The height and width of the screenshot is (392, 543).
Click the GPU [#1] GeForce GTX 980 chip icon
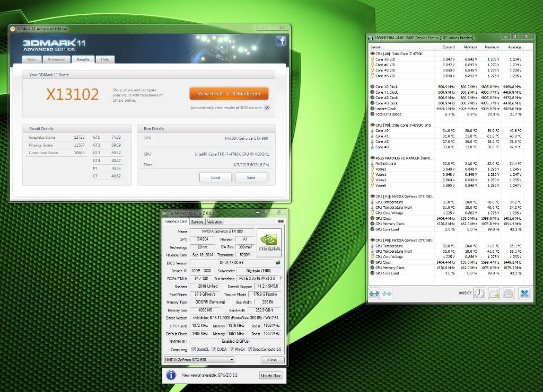[372, 196]
